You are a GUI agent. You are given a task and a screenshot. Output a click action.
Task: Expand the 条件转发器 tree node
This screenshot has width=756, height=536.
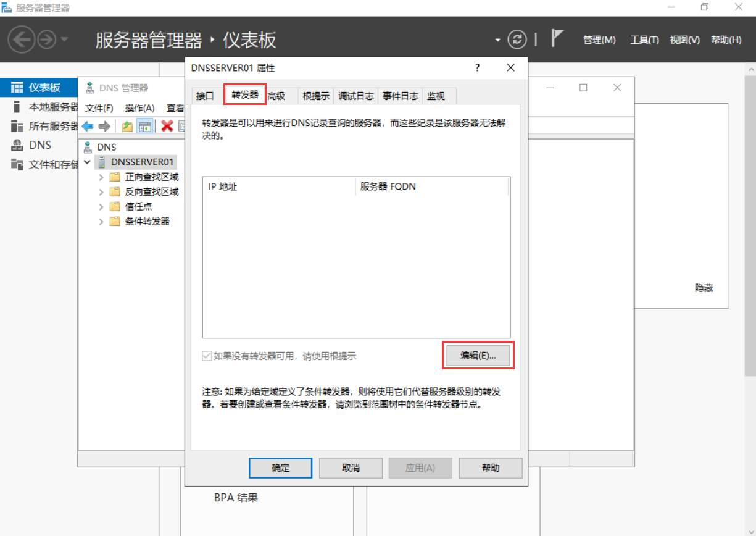coord(101,221)
